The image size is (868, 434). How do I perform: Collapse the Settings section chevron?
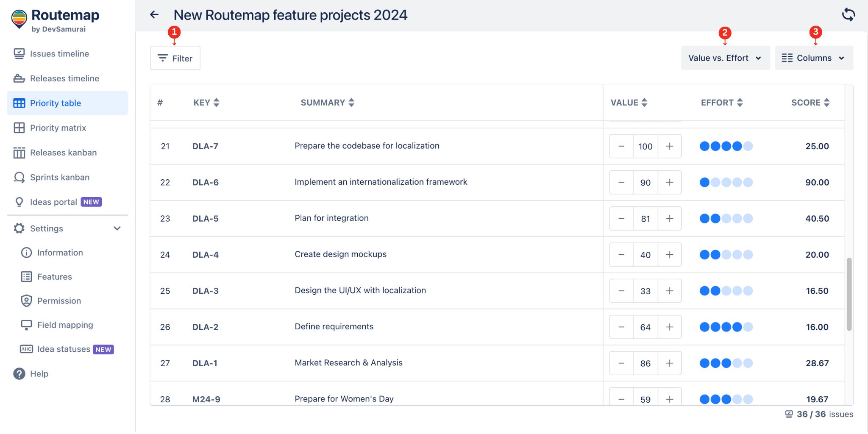[x=117, y=228]
